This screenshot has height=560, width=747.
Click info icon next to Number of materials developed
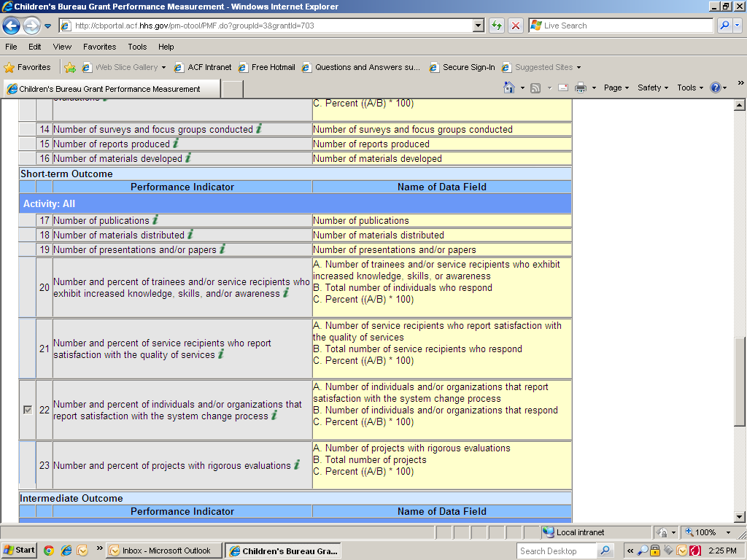coord(188,157)
